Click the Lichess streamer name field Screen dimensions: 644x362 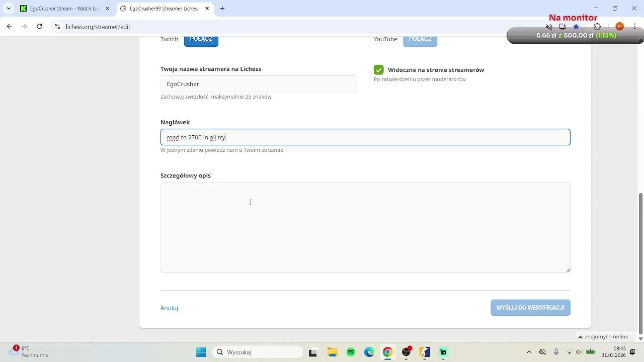click(x=259, y=84)
